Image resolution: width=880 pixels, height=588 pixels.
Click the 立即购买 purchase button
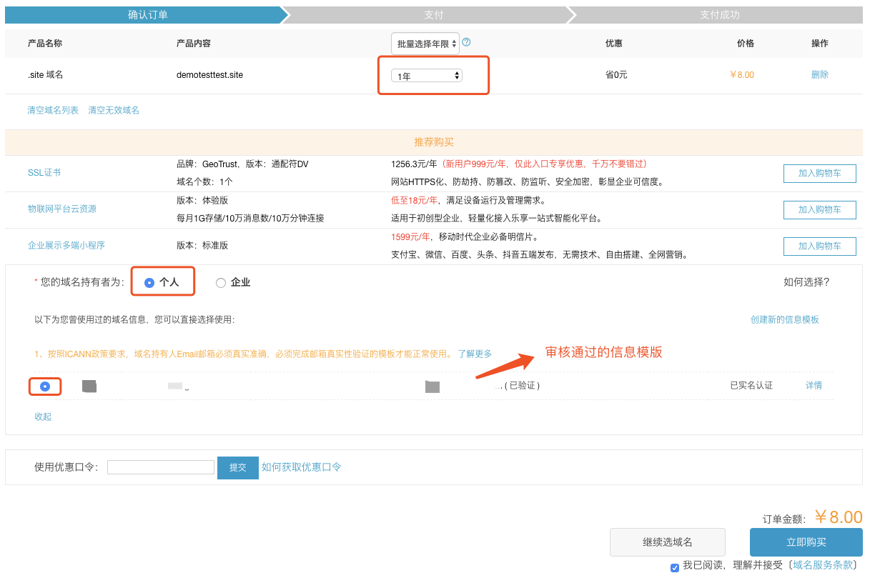tap(806, 542)
